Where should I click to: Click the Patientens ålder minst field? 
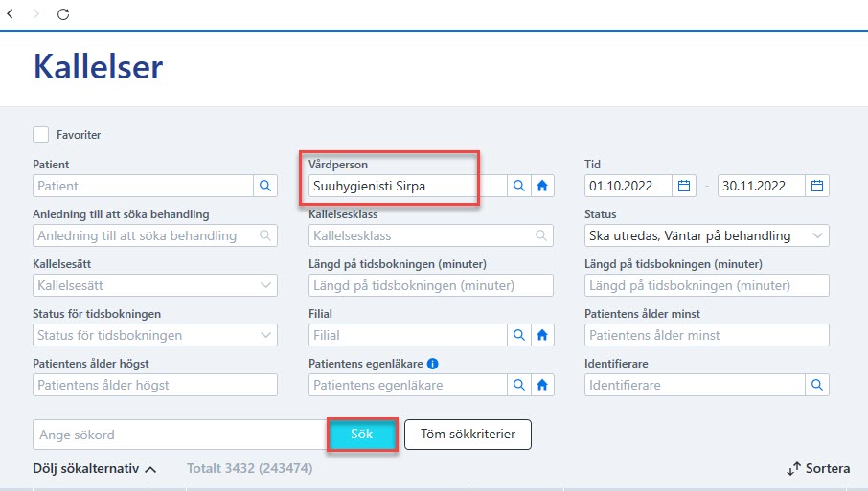pos(707,335)
